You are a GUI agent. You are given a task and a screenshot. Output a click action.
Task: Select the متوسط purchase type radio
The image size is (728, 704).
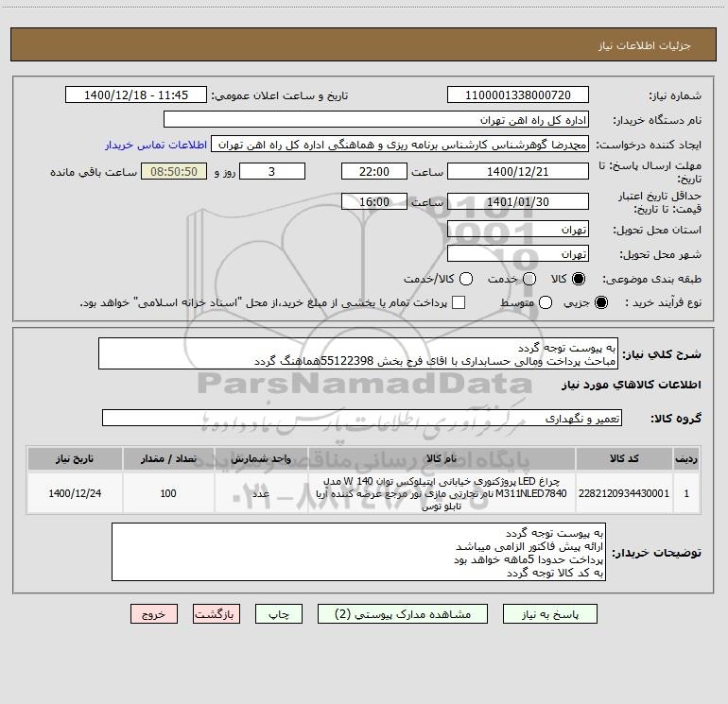(546, 302)
